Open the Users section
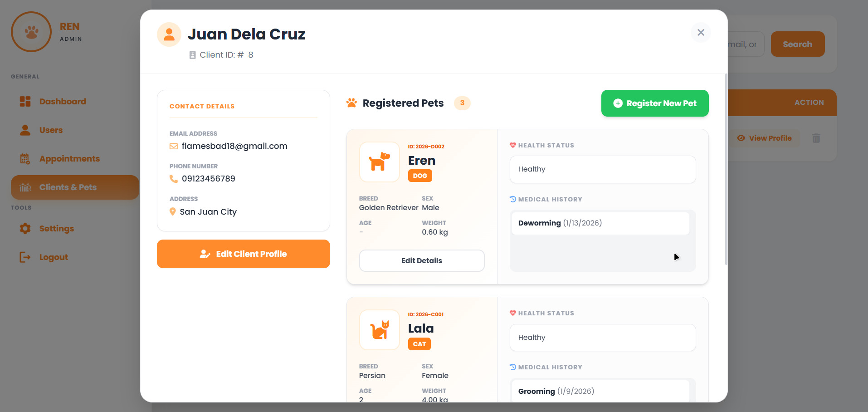The image size is (868, 412). pos(50,130)
